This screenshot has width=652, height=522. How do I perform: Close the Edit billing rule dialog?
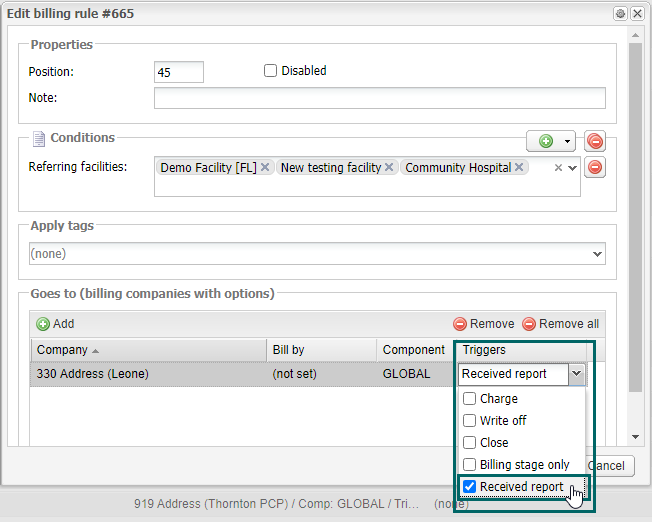click(x=637, y=14)
